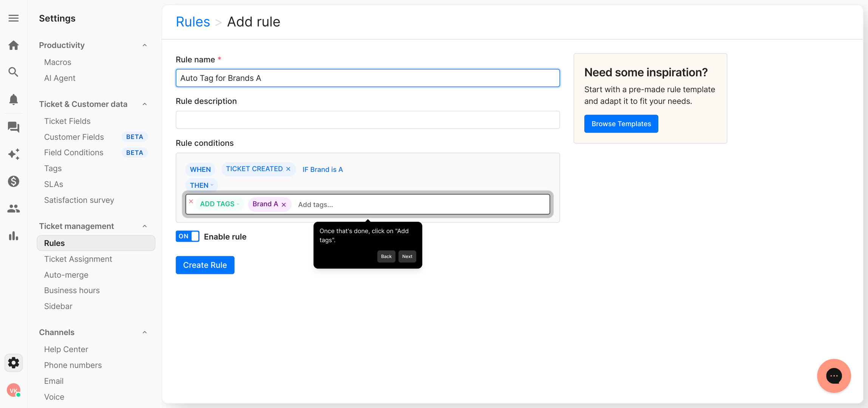Open SLAs settings
The image size is (868, 408).
(x=54, y=184)
